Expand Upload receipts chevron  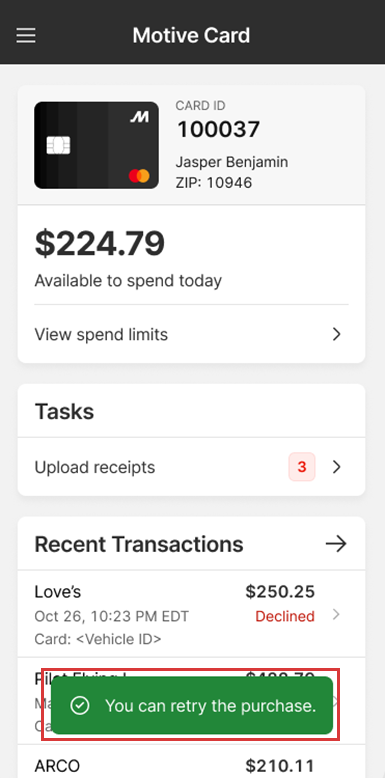point(337,467)
